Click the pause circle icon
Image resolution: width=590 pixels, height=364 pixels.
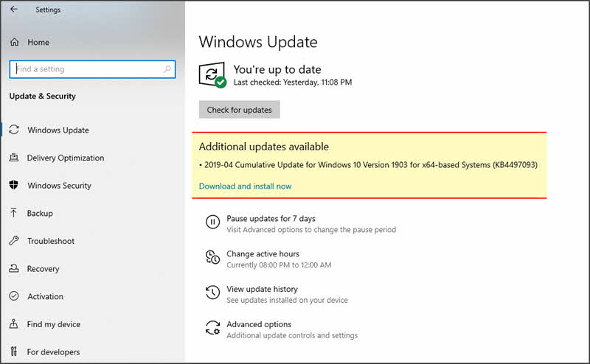click(x=212, y=222)
